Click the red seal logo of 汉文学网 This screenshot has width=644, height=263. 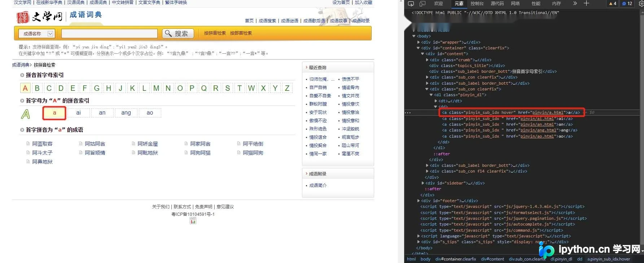(23, 17)
